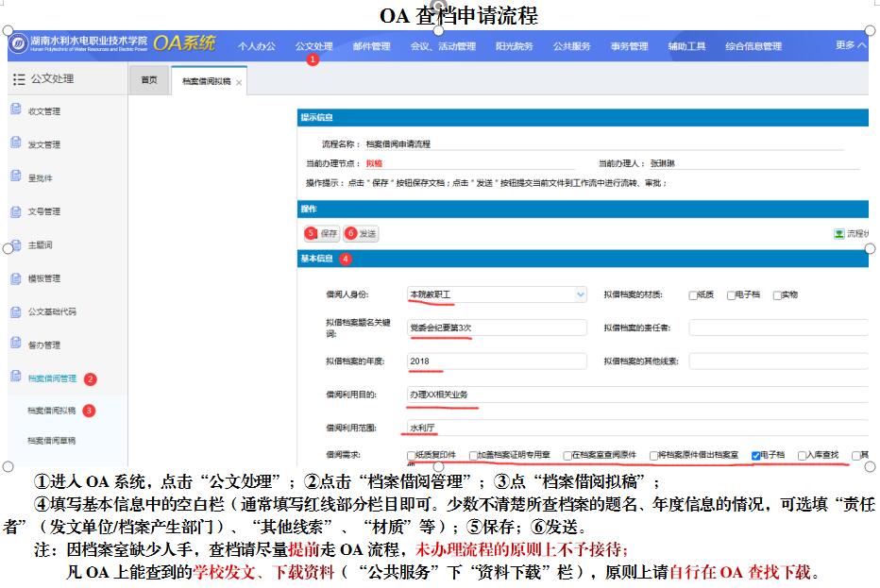This screenshot has width=880, height=588.
Task: Click the list icon beside 公文处理 sidebar title
Action: click(19, 79)
